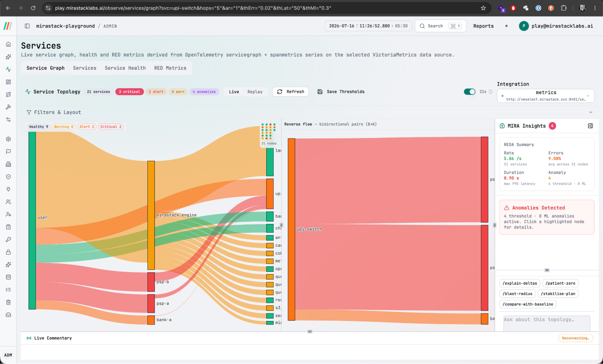Open the users group icon in sidebar

8,202
